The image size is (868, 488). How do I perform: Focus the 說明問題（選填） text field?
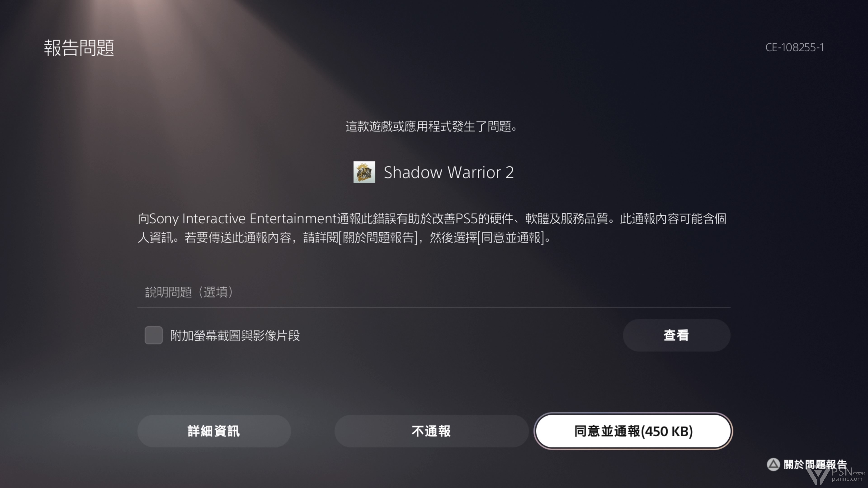pyautogui.click(x=434, y=292)
